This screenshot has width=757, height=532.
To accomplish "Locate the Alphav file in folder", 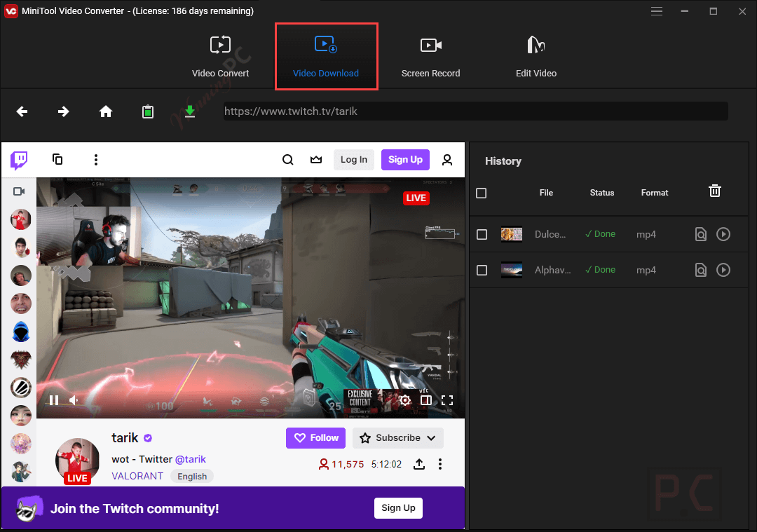I will (700, 270).
